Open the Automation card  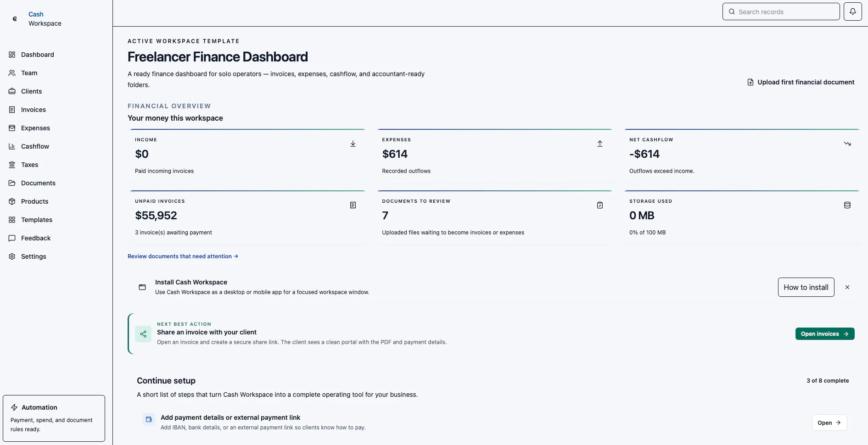click(54, 418)
